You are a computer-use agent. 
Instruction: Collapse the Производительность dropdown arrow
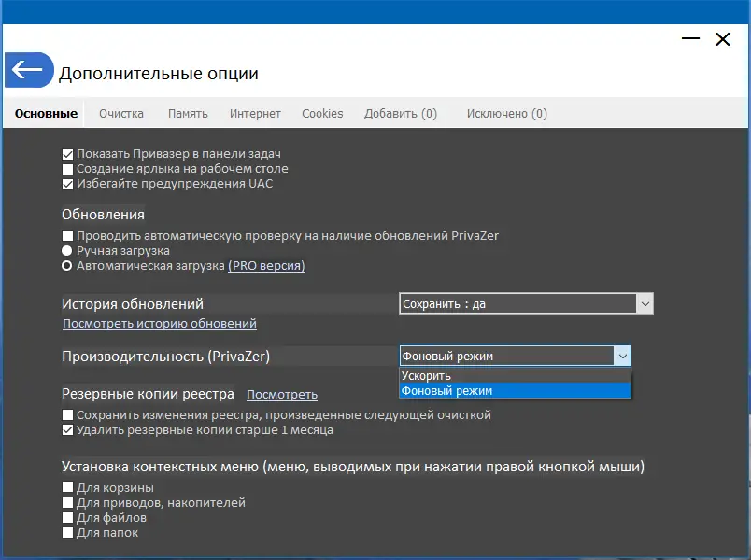(x=622, y=356)
